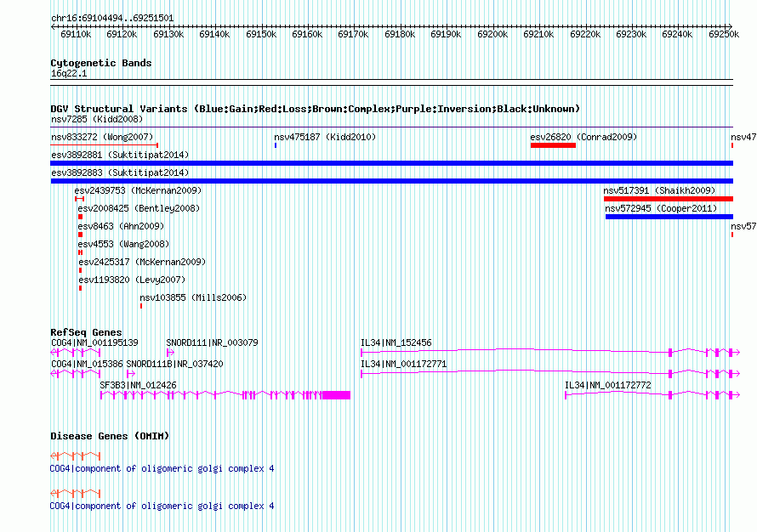Click the esv4553 red marker
757x532 pixels.
click(x=80, y=252)
